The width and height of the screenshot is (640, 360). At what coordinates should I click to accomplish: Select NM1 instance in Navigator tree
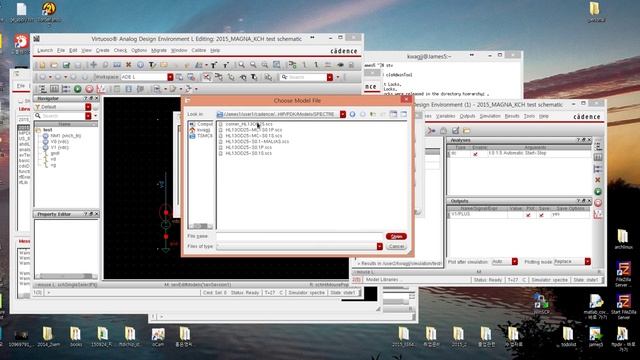tap(62, 136)
